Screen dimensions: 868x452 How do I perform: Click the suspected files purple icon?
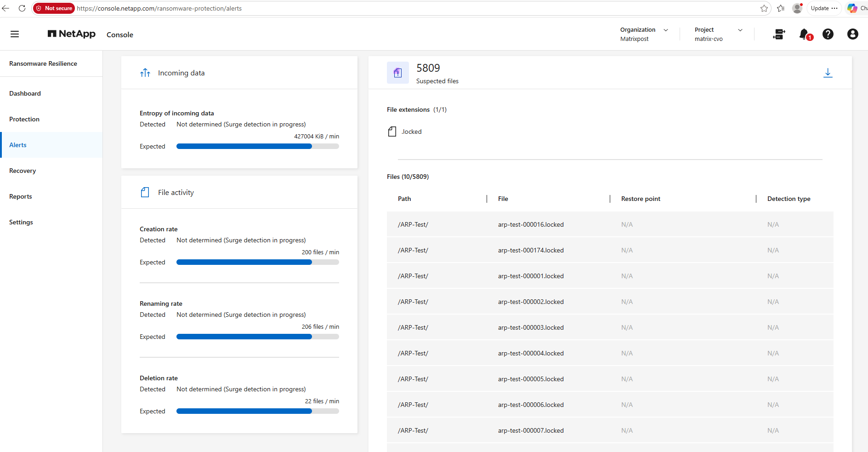point(398,73)
